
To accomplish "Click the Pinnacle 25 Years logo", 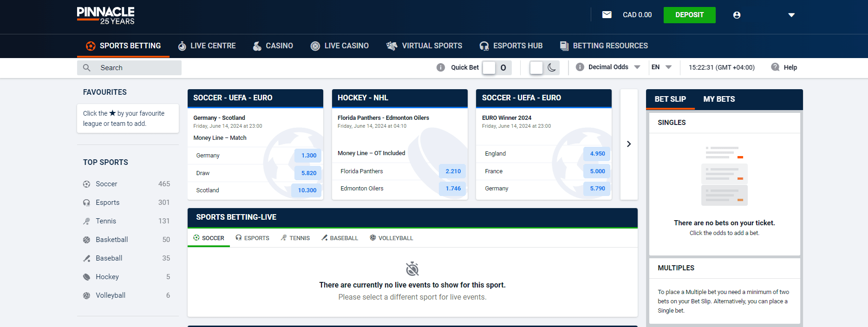I will point(106,15).
